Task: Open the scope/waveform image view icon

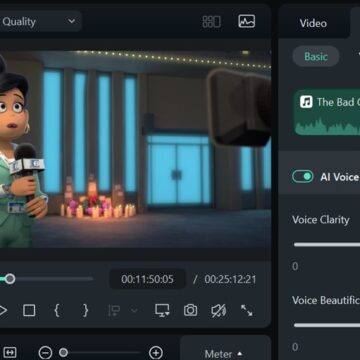Action: (x=247, y=21)
